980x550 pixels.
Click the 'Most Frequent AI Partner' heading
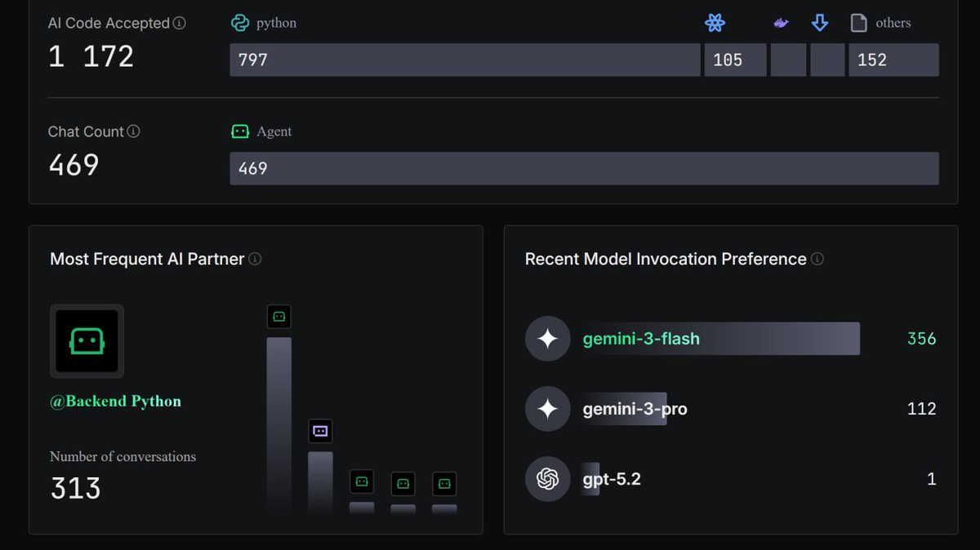[147, 259]
